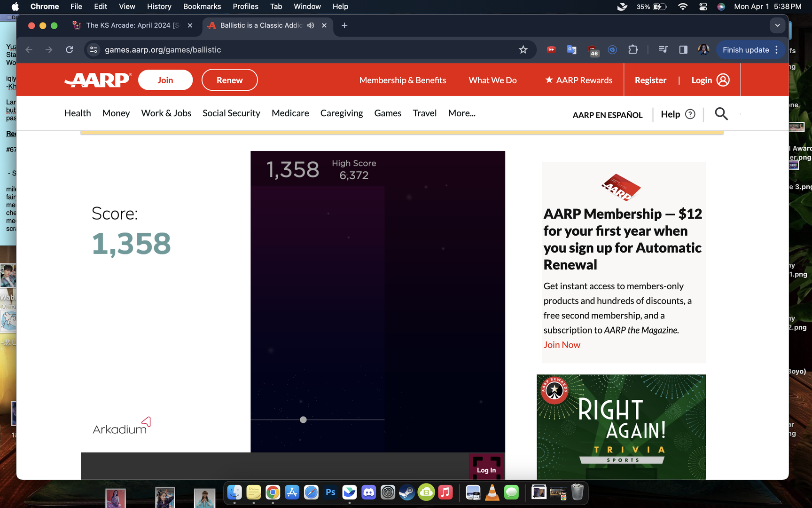The image size is (812, 508).
Task: Open the Right Again! Trivia Sports thumbnail
Action: [621, 427]
